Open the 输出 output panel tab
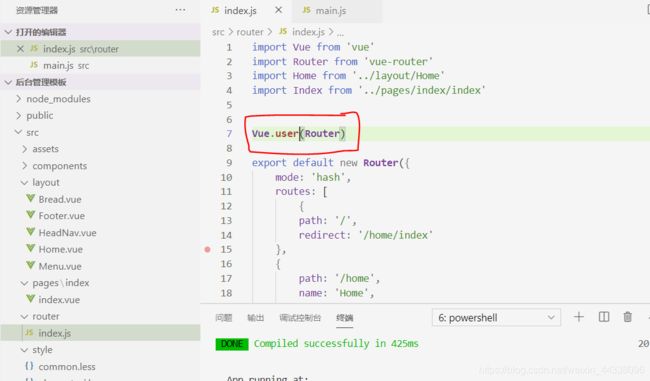Viewport: 650px width, 381px height. point(255,318)
